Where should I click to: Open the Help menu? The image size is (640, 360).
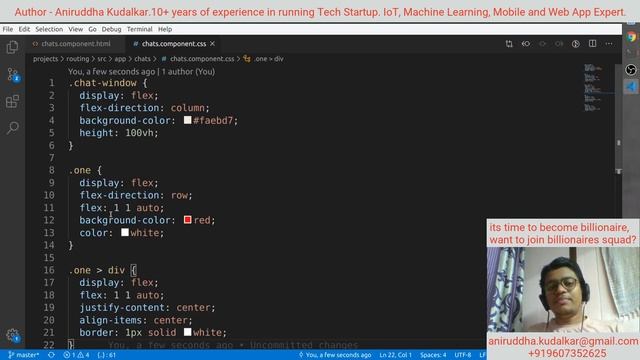click(x=165, y=29)
